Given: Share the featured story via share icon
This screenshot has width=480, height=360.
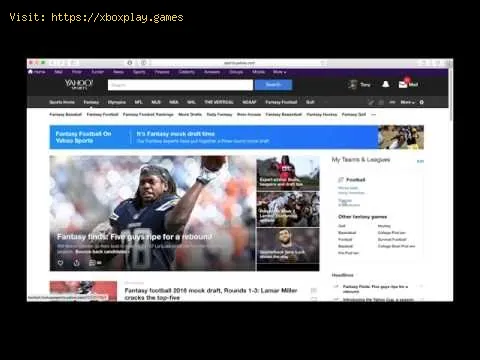Looking at the screenshot, I should 76,263.
